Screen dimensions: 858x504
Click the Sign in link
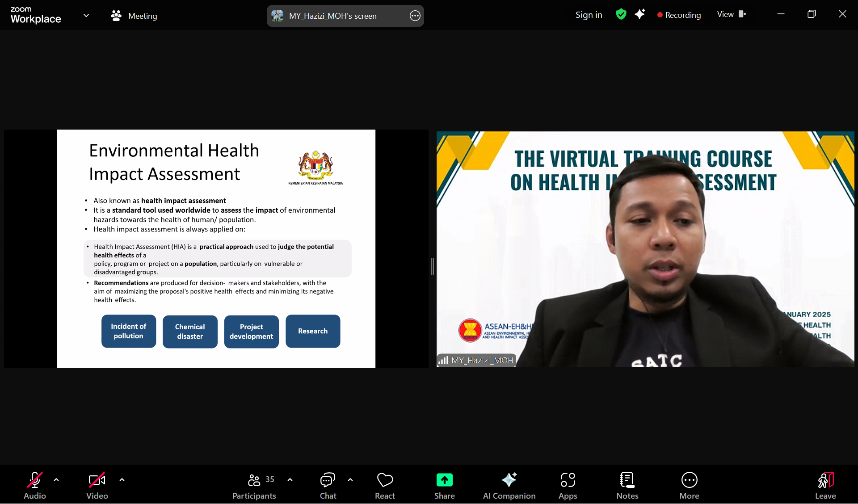coord(589,15)
